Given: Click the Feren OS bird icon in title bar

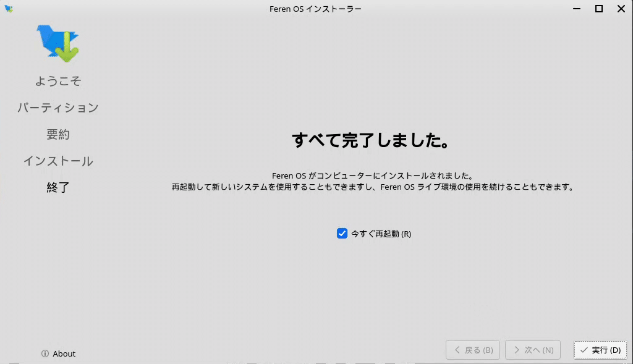Looking at the screenshot, I should point(9,9).
